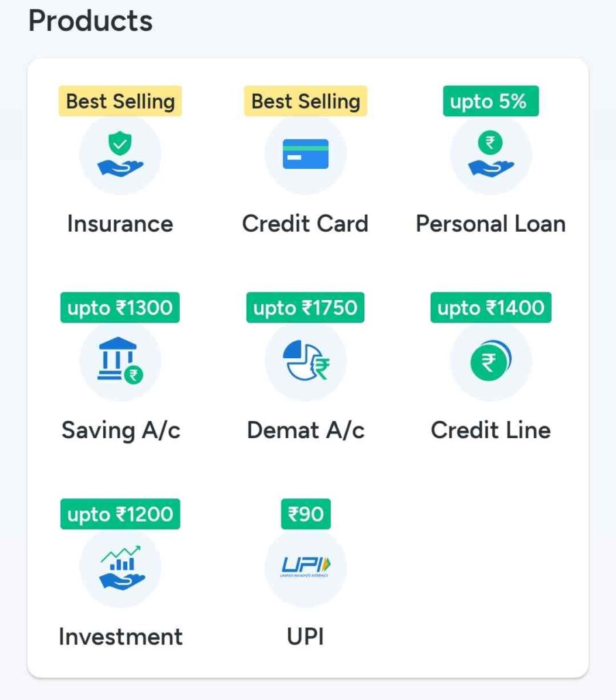The image size is (616, 700).
Task: Click the Personal Loan hand-with-rupee icon
Action: pyautogui.click(x=491, y=154)
